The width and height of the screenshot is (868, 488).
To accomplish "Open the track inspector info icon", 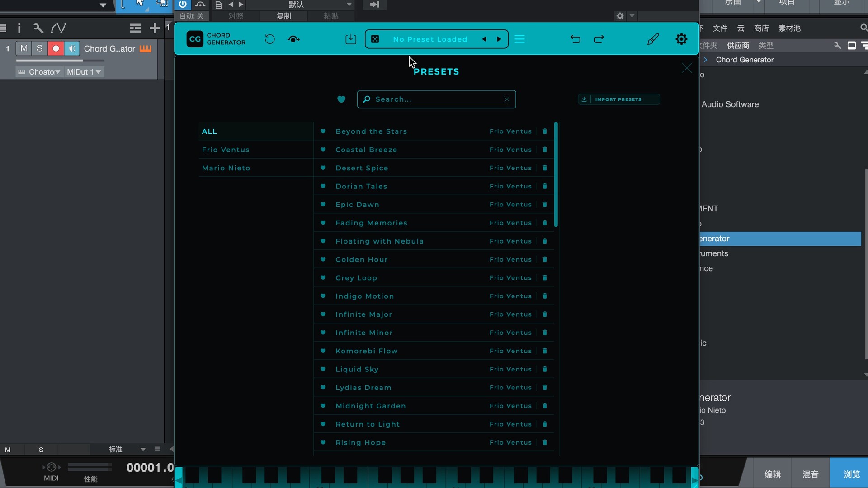I will click(x=19, y=28).
